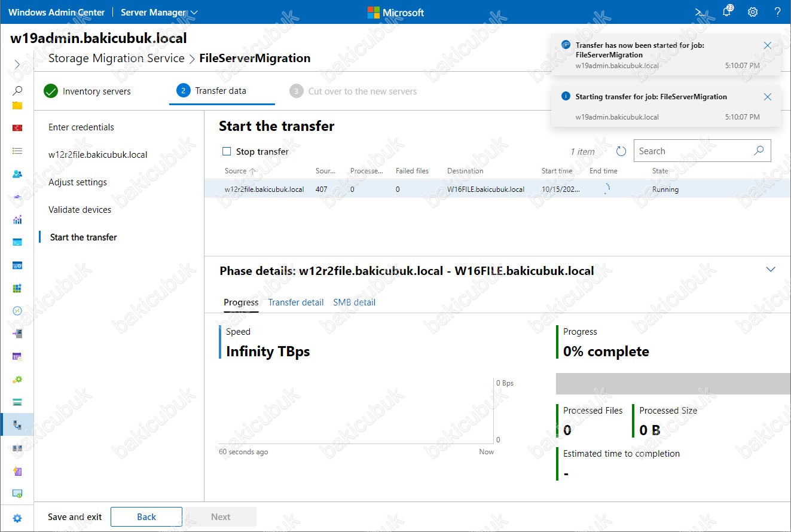
Task: Open sidebar Settings gear at bottom
Action: pos(17,518)
